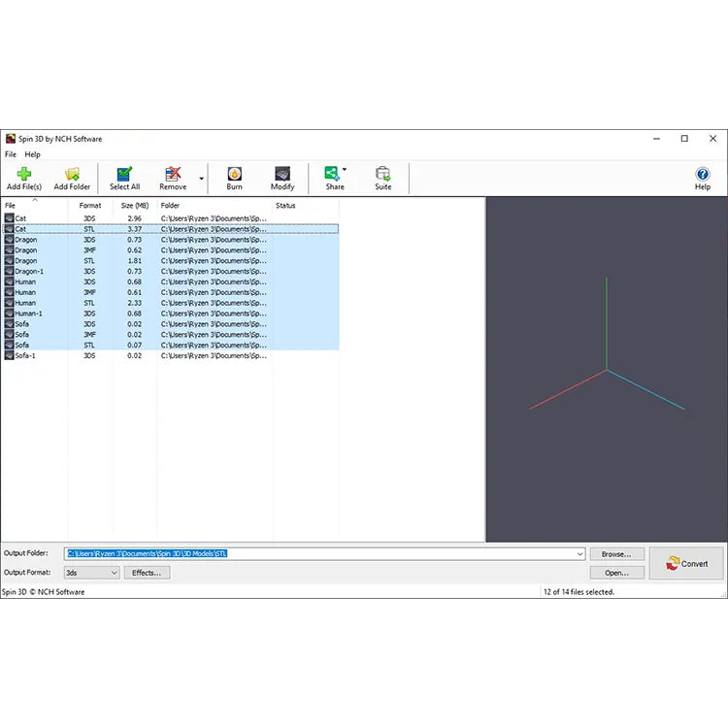Expand the Share button dropdown arrow
This screenshot has height=728, width=728.
click(345, 170)
